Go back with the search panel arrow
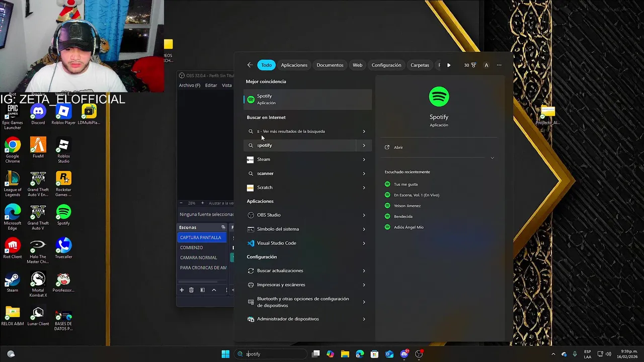This screenshot has height=362, width=644. [x=250, y=65]
